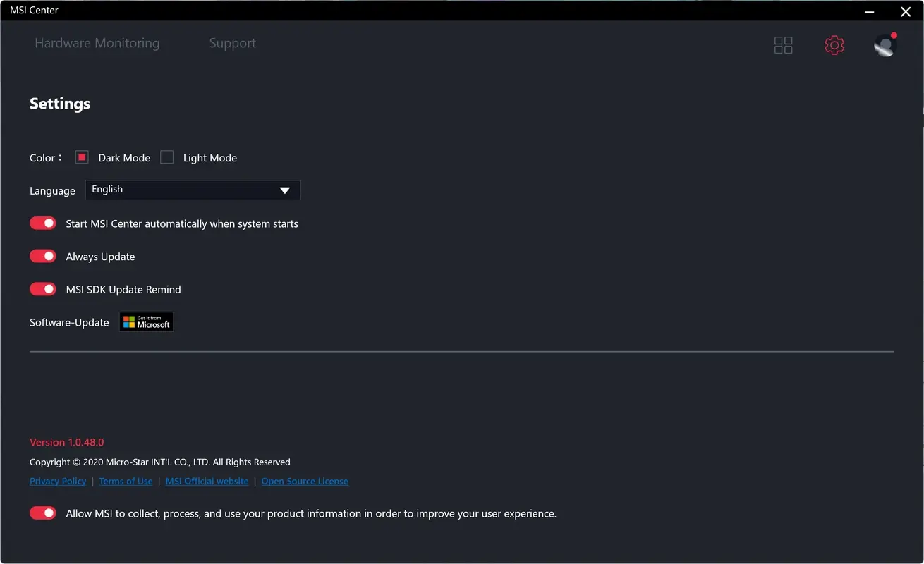Check the Light Mode color option
This screenshot has width=924, height=564.
coord(166,157)
